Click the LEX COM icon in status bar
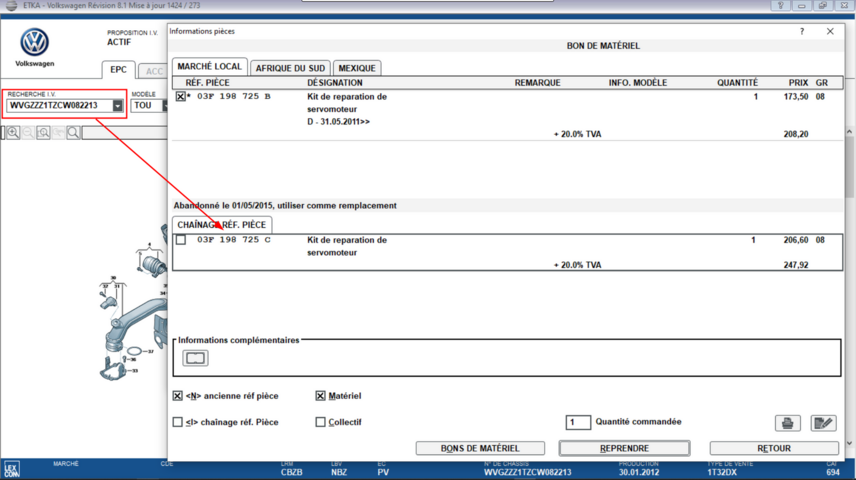This screenshot has height=480, width=856. pyautogui.click(x=11, y=470)
